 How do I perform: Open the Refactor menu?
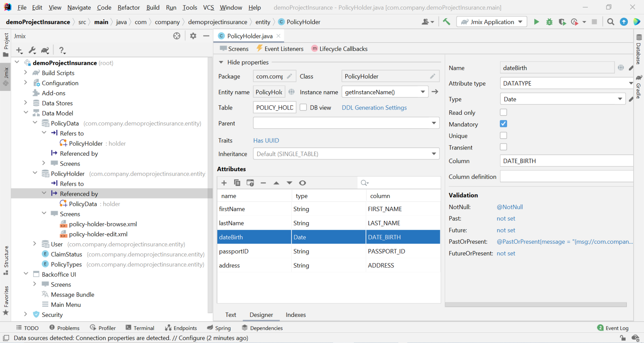[128, 7]
